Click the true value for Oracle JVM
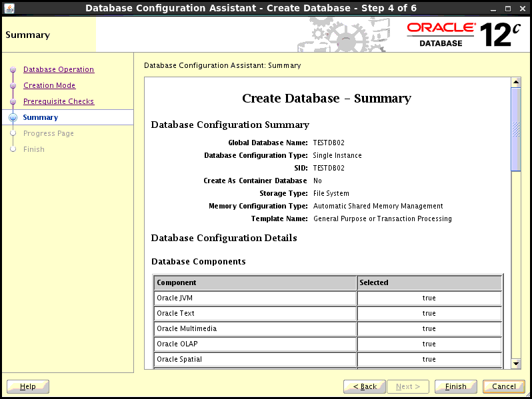The height and width of the screenshot is (399, 532). 429,298
